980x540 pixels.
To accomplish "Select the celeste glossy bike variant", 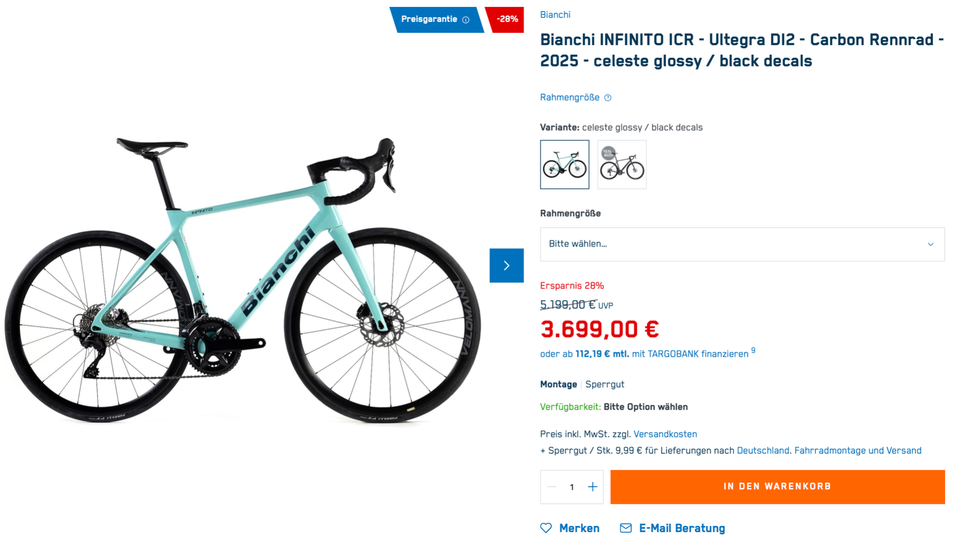I will pos(564,165).
